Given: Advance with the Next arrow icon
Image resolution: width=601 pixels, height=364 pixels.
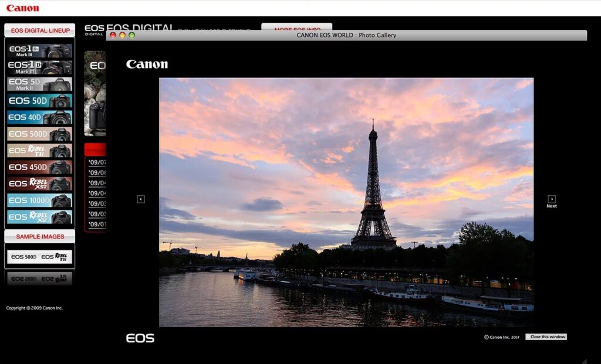Looking at the screenshot, I should [x=552, y=199].
